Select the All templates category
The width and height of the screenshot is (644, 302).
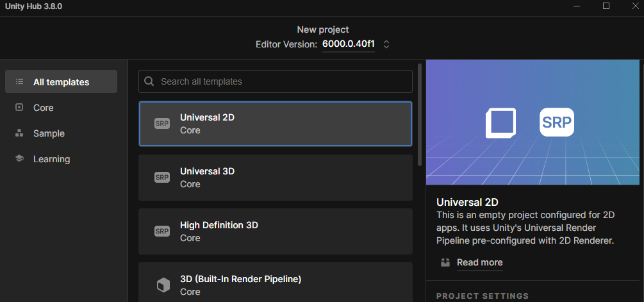[62, 82]
